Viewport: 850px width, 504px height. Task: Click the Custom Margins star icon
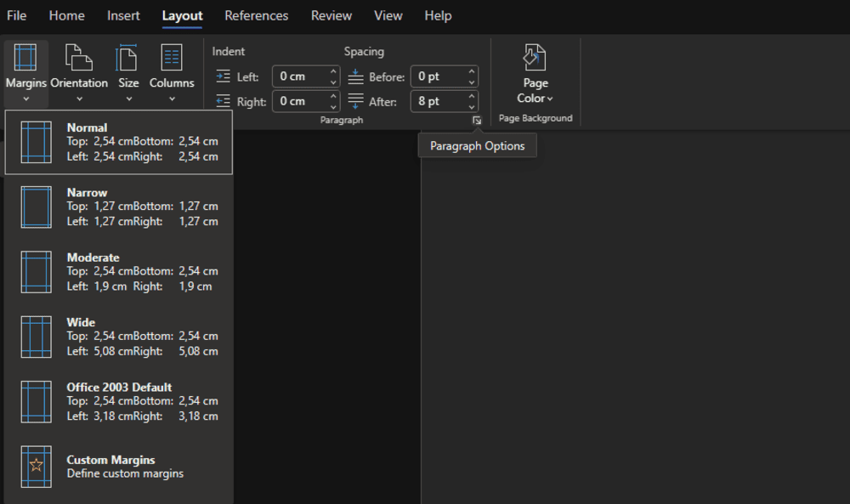pos(37,467)
